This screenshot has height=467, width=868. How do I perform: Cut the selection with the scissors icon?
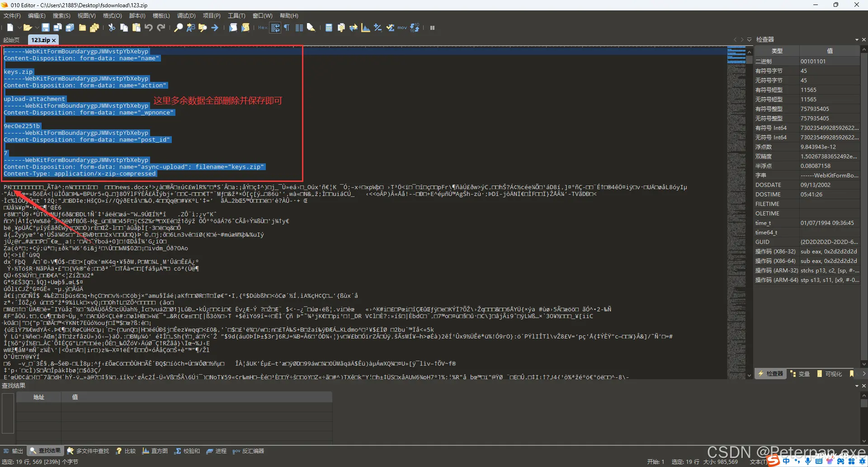[112, 28]
